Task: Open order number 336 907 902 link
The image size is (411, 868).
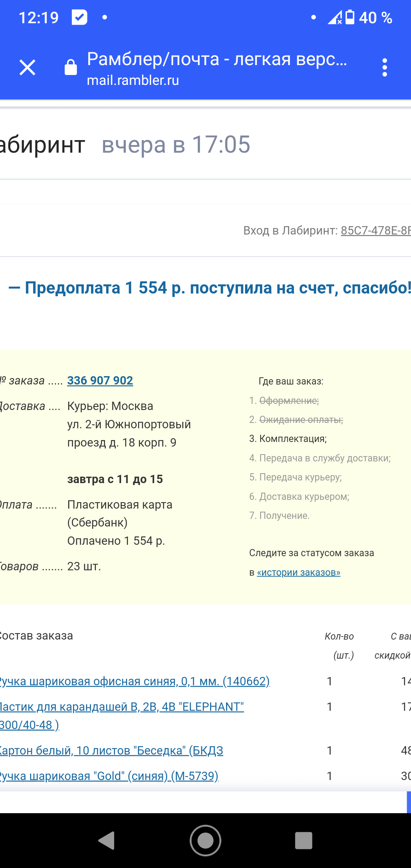Action: pyautogui.click(x=100, y=380)
